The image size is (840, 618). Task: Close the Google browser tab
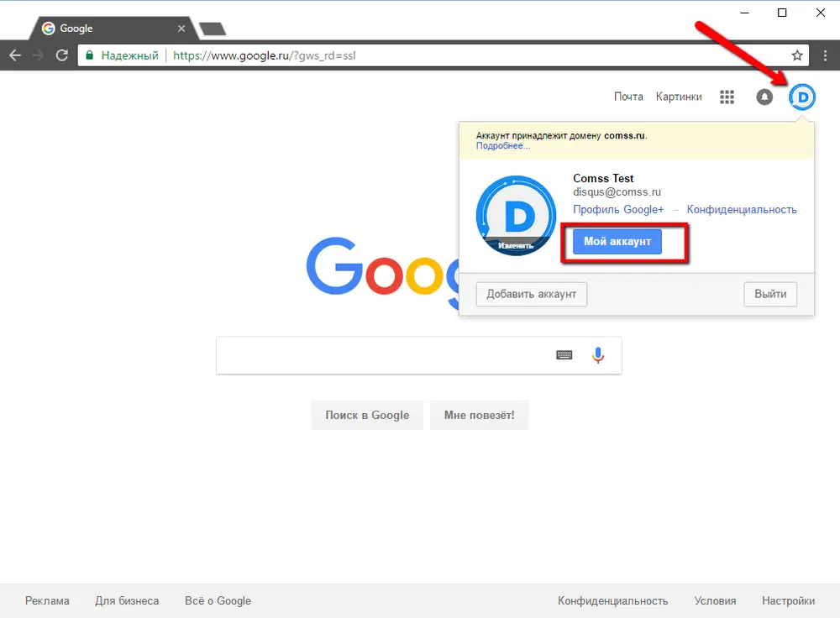(181, 29)
